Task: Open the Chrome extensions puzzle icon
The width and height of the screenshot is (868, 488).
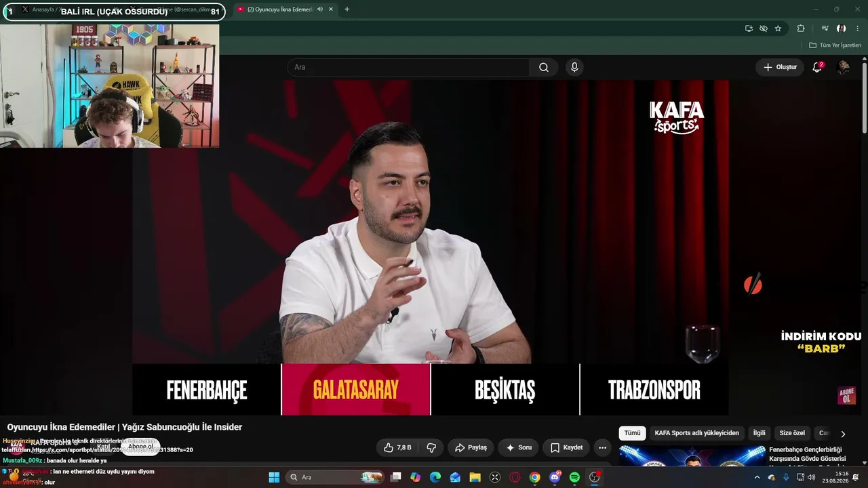Action: pos(801,28)
